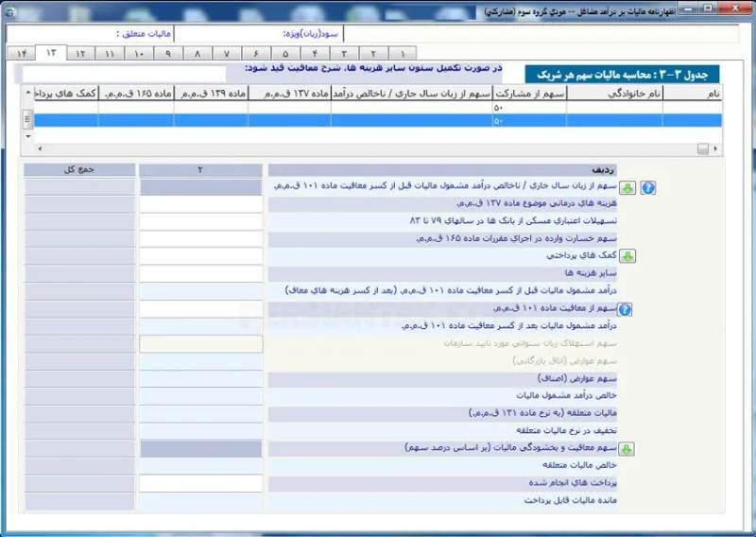Select the highlighted blue row in the partners grid
Screen dimensions: 756x537
(378, 120)
